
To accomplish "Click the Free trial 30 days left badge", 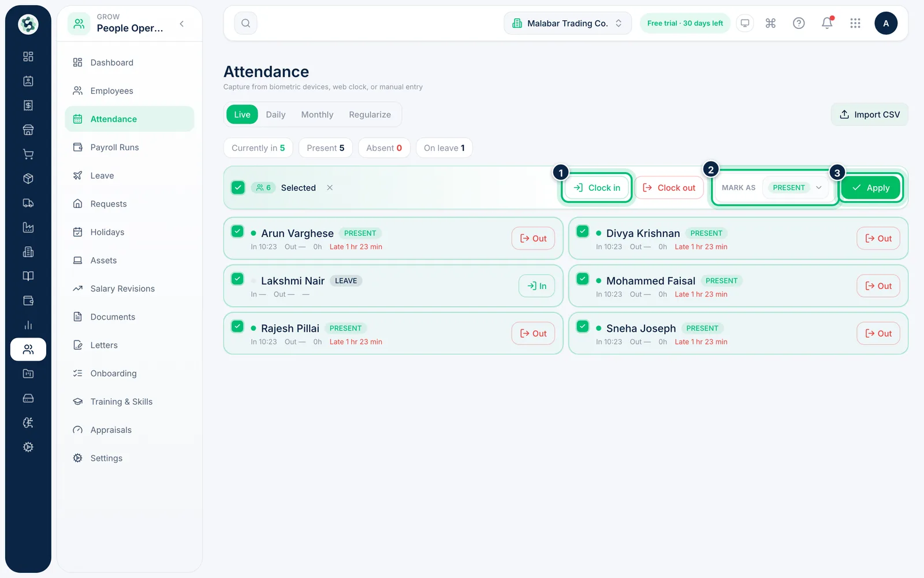I will tap(685, 23).
